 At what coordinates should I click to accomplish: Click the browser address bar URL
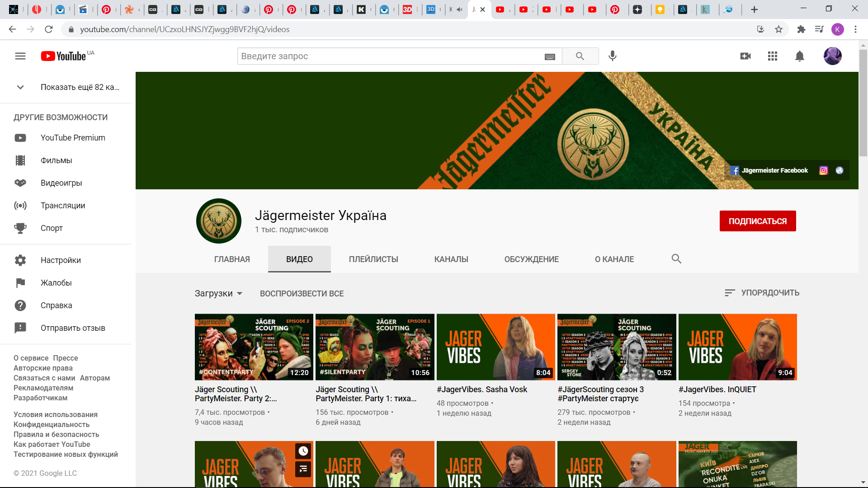(x=185, y=29)
